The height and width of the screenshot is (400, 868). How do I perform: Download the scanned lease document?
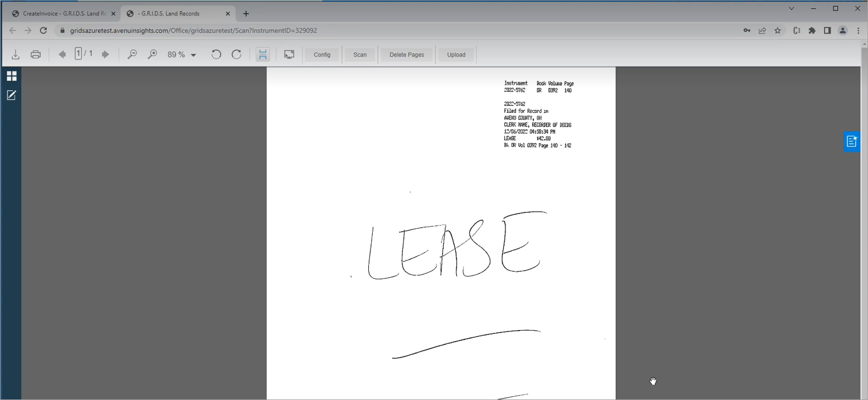coord(15,54)
